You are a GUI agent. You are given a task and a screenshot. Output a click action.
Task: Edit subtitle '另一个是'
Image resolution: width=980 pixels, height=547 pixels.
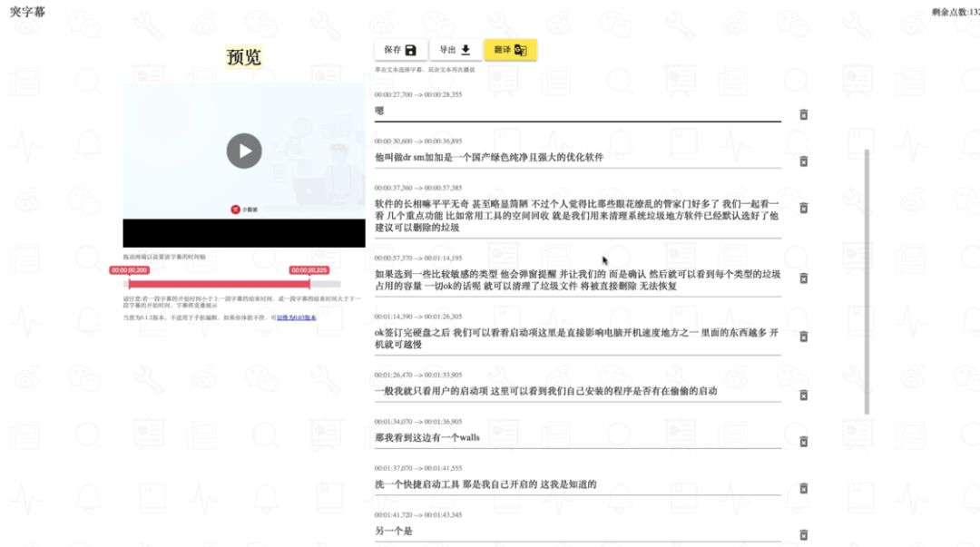pos(577,532)
